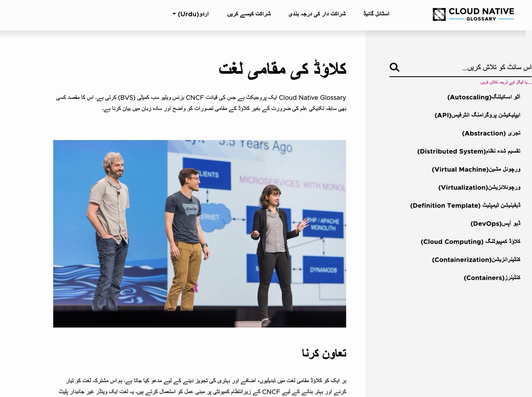Click the تعاون کرنا section heading
The image size is (532, 397).
(x=324, y=353)
